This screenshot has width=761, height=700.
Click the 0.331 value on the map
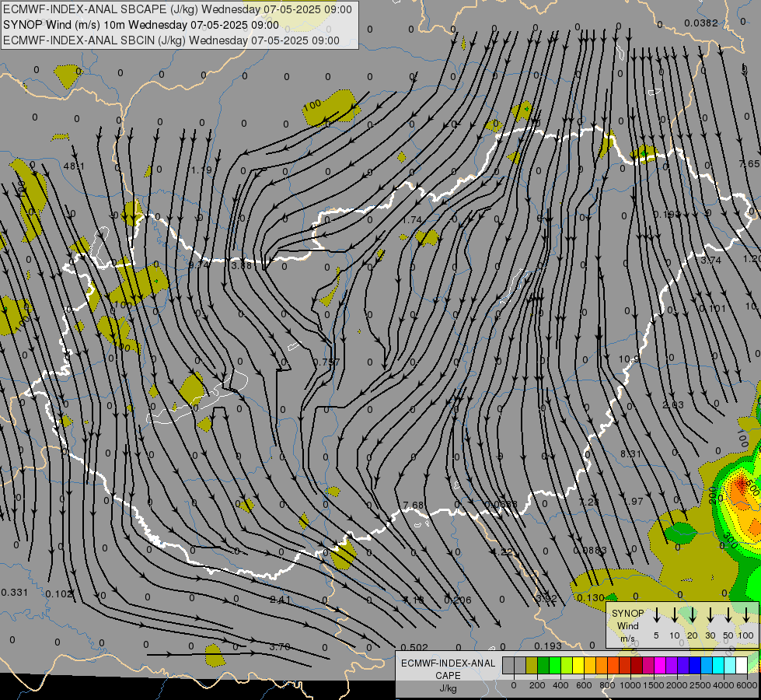tap(15, 593)
